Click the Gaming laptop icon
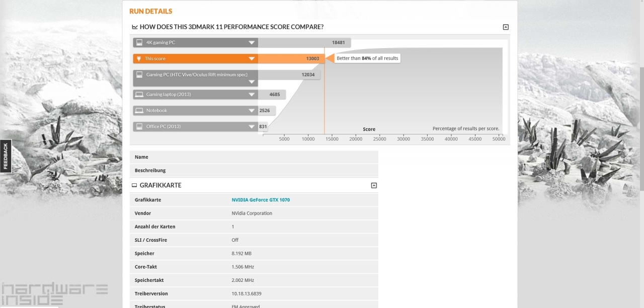 (x=139, y=94)
